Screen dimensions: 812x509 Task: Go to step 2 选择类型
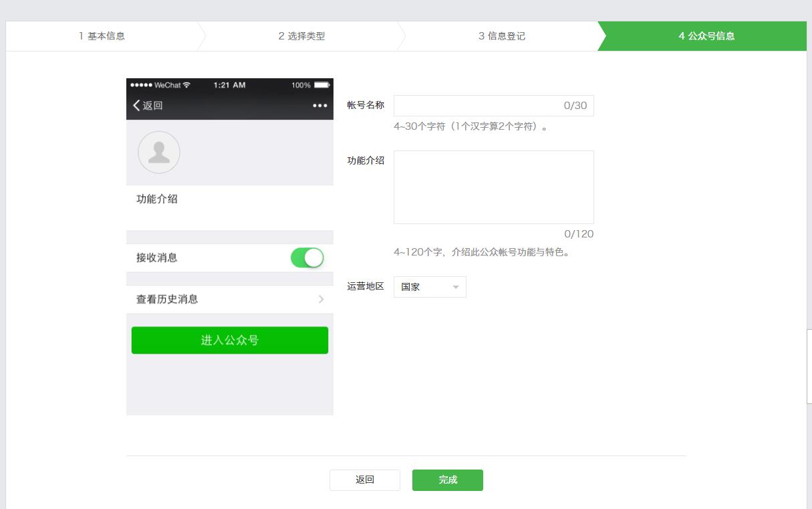click(x=301, y=36)
